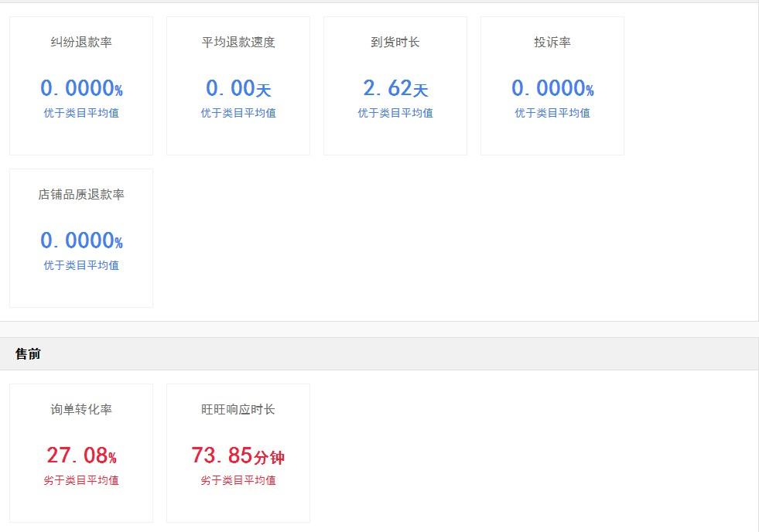The height and width of the screenshot is (532, 759).
Task: Click the 到货时长 card title
Action: [x=394, y=43]
